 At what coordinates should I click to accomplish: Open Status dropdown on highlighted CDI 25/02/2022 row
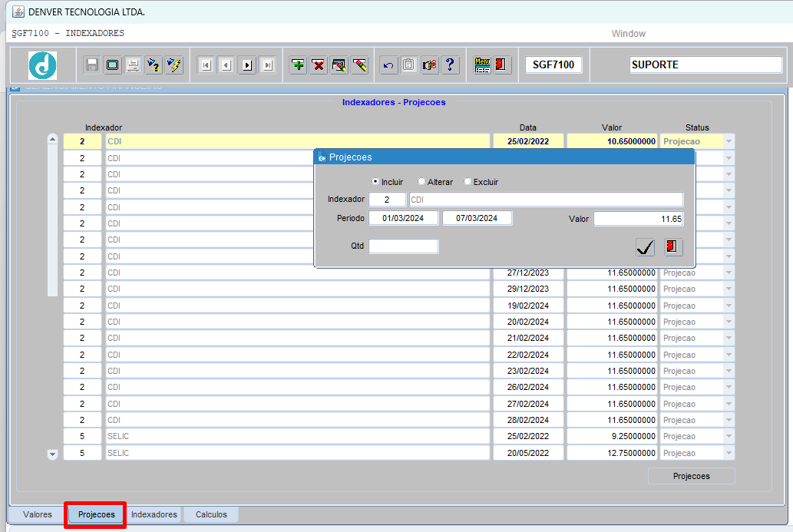tap(729, 141)
